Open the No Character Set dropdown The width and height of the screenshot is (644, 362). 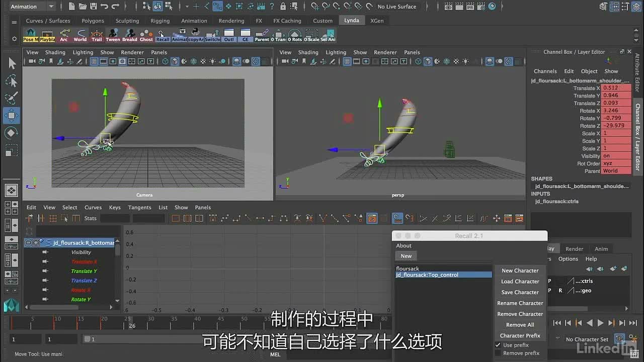pyautogui.click(x=587, y=339)
